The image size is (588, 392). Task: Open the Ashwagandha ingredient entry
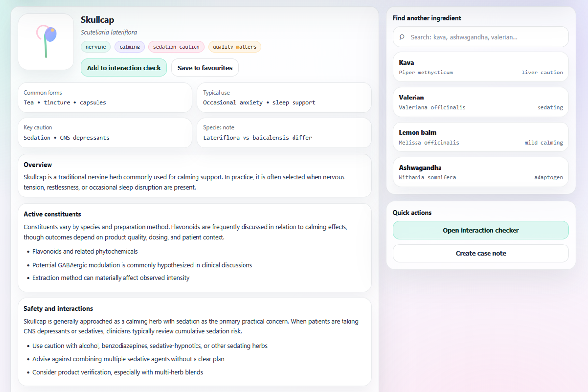click(481, 172)
